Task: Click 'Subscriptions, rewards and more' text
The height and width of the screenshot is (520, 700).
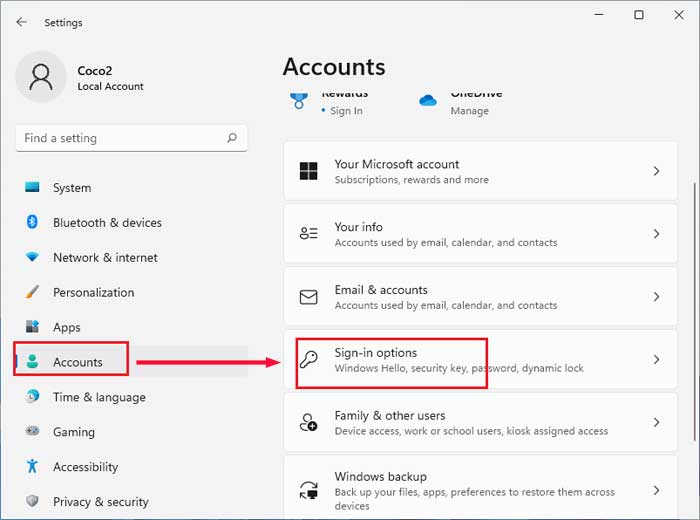Action: (412, 179)
